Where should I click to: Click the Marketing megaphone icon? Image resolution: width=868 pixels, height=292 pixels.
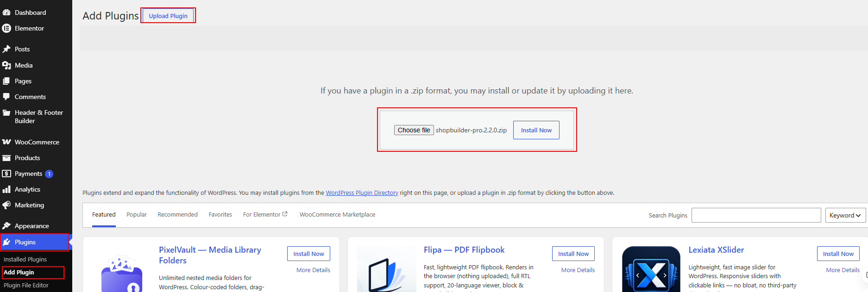tap(6, 205)
